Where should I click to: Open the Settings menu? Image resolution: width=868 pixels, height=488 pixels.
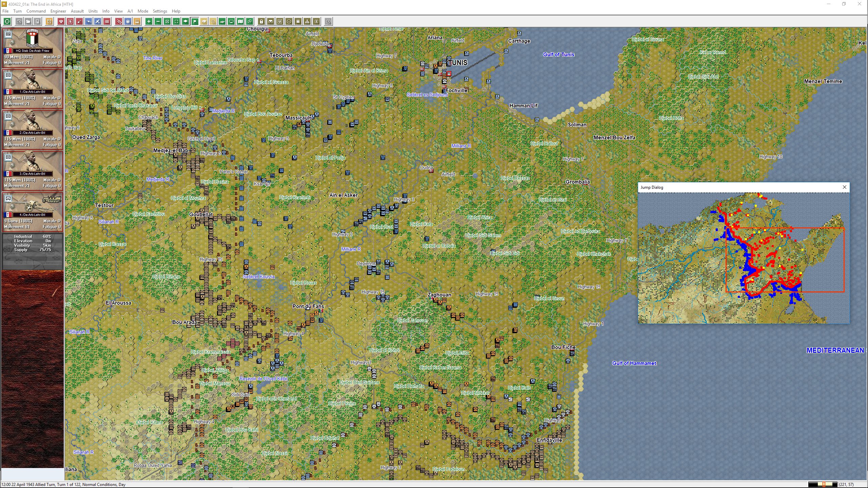(160, 11)
